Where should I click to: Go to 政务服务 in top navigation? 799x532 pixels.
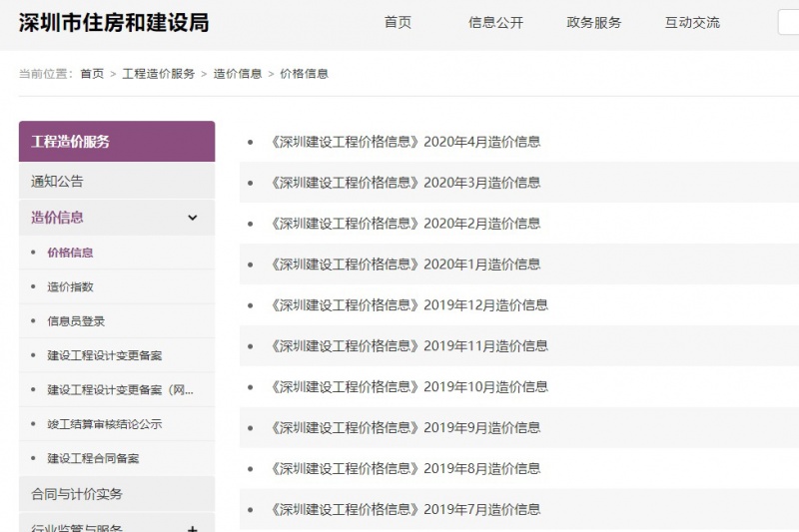593,22
